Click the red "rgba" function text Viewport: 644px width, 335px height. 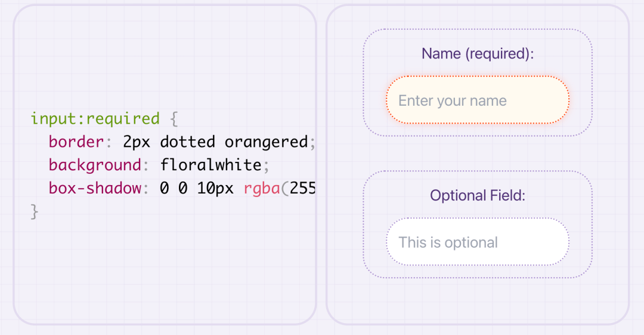261,188
